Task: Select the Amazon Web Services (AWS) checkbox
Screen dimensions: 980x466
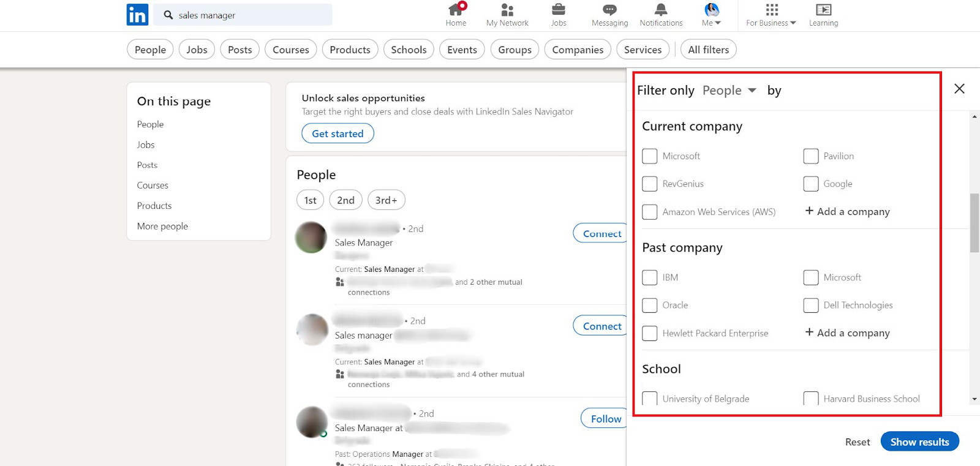Action: [650, 212]
